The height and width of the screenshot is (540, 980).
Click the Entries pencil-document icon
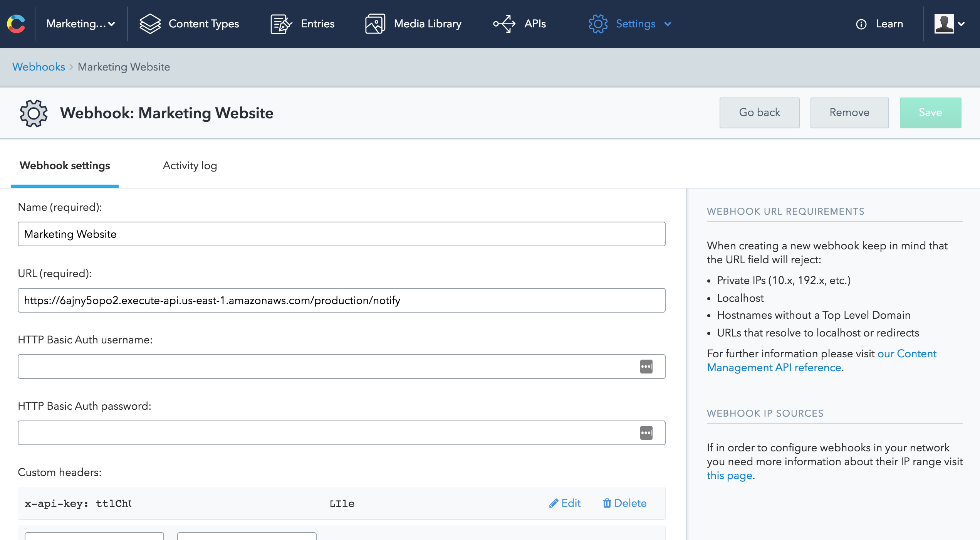[281, 24]
